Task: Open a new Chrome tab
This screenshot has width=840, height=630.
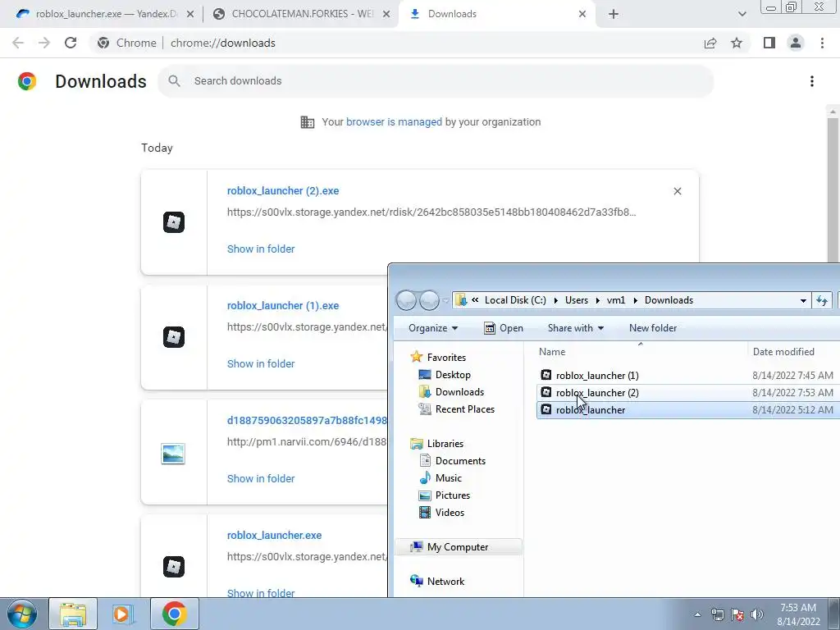Action: point(614,14)
